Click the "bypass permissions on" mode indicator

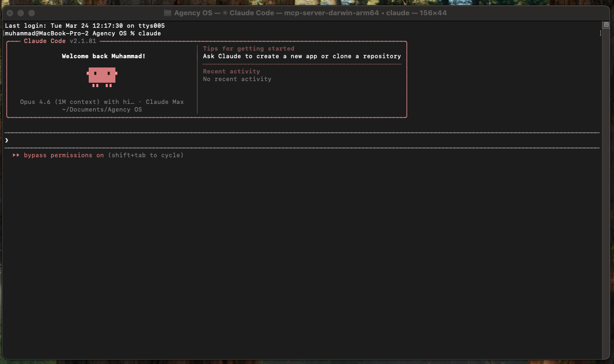[x=64, y=156]
